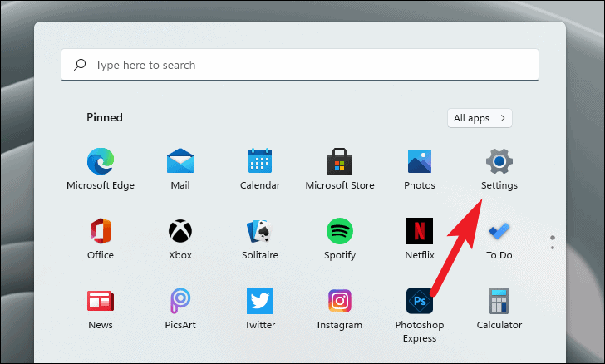Open the Netflix app

420,239
